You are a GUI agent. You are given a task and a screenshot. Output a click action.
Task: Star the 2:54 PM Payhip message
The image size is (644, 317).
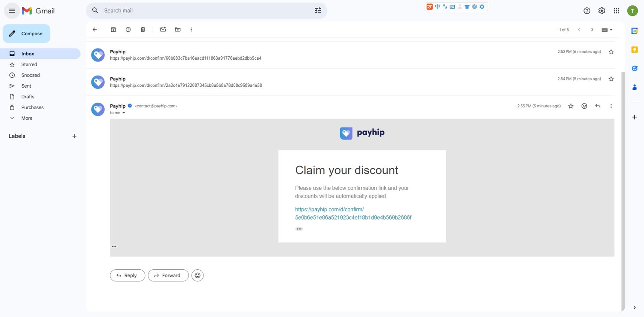pos(611,79)
